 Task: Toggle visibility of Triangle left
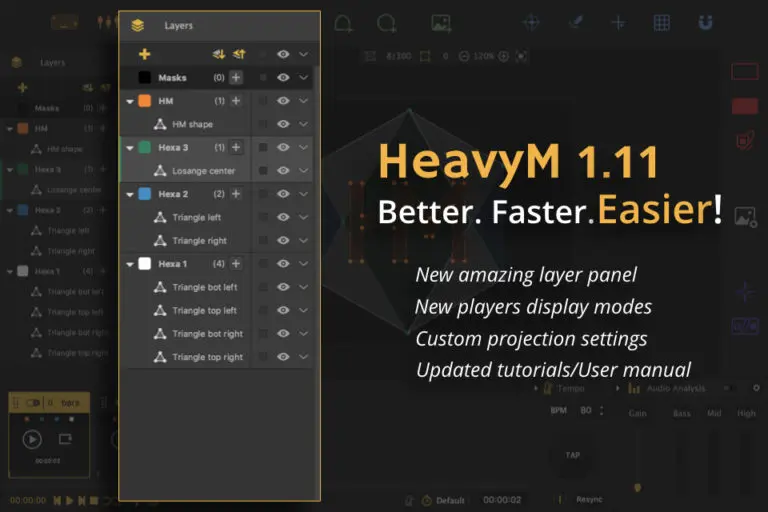[x=283, y=217]
